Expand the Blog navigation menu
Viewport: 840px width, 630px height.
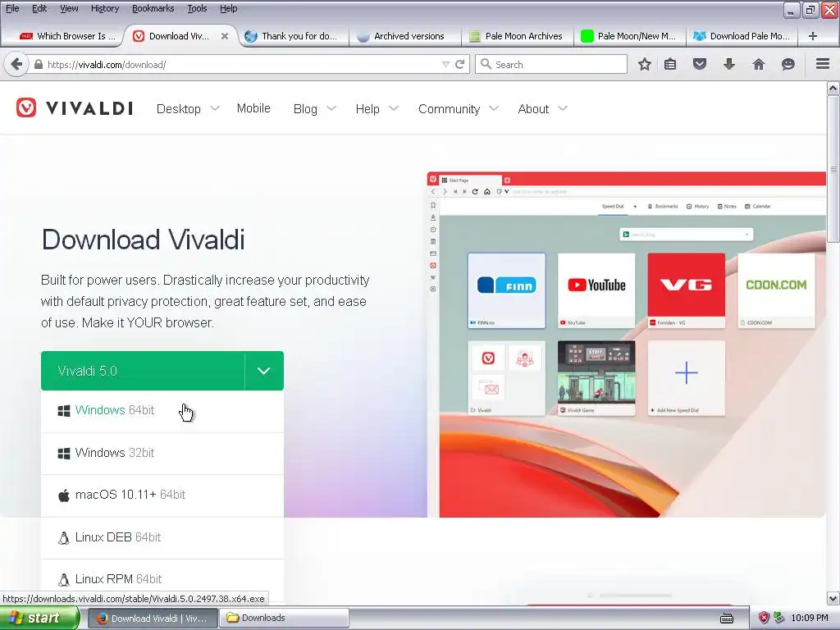tap(315, 109)
